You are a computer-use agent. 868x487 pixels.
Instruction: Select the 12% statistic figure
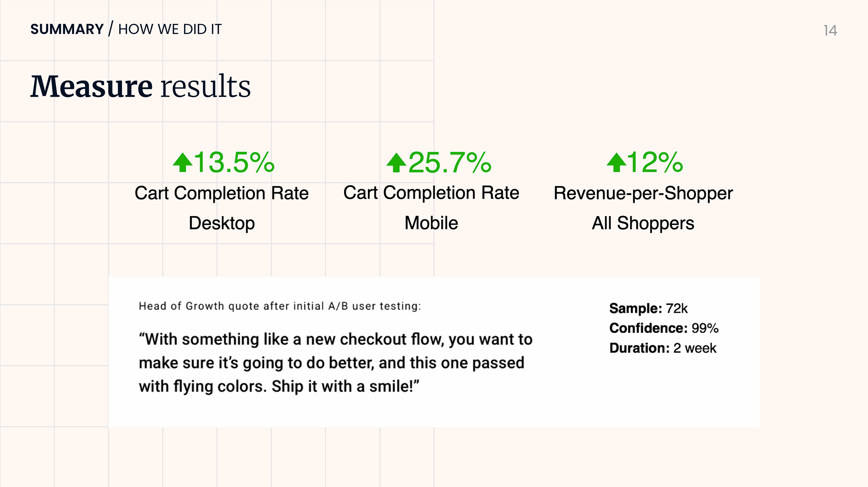coord(655,162)
